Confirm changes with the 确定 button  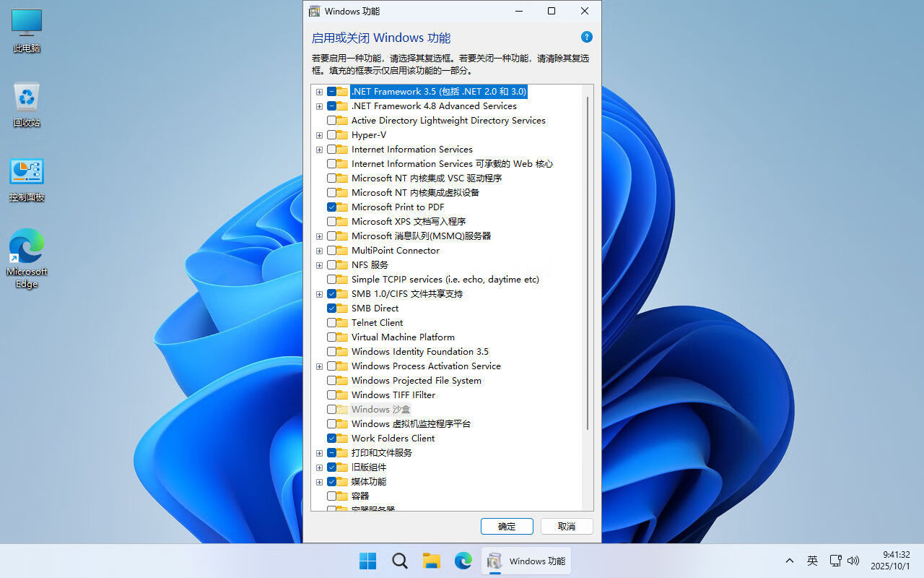(507, 526)
